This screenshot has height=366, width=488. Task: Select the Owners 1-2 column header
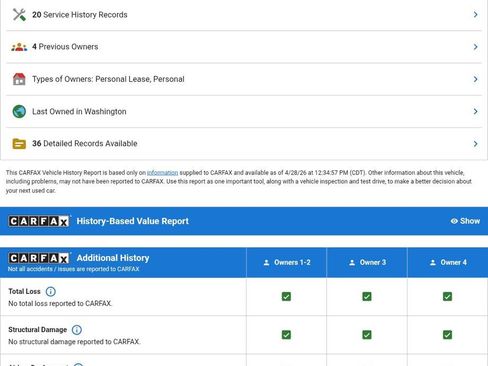point(287,263)
